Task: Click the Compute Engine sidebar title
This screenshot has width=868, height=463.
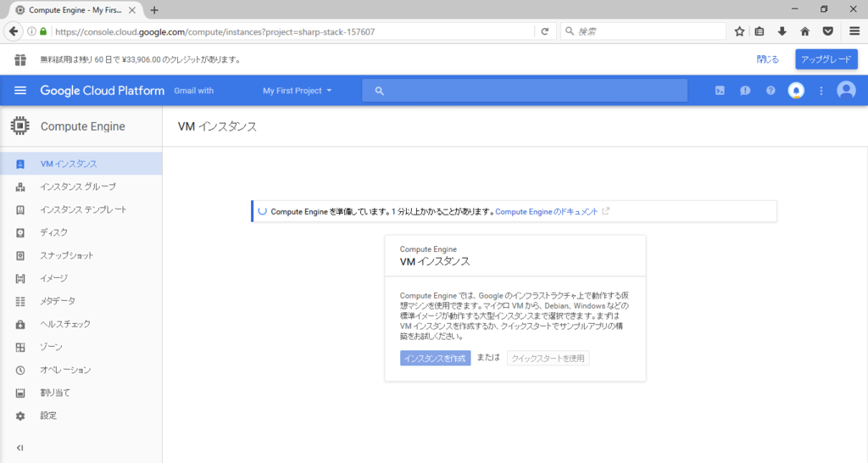Action: [x=82, y=126]
